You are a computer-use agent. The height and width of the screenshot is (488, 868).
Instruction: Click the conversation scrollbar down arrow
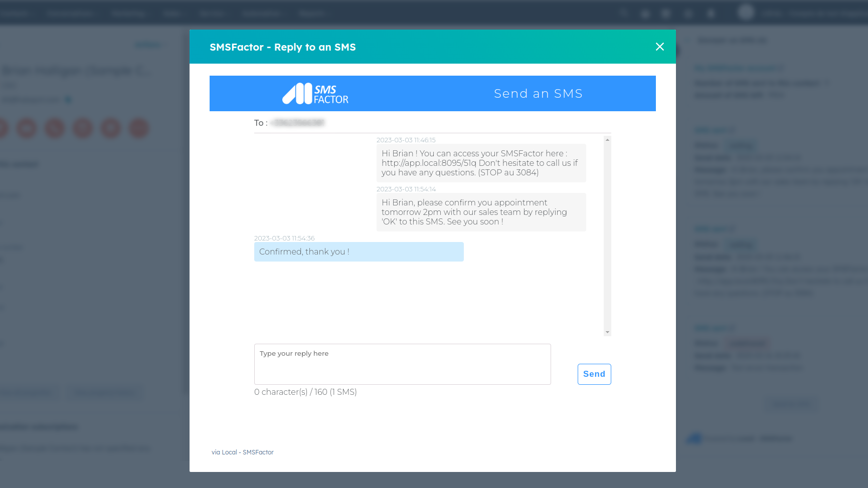(x=607, y=332)
